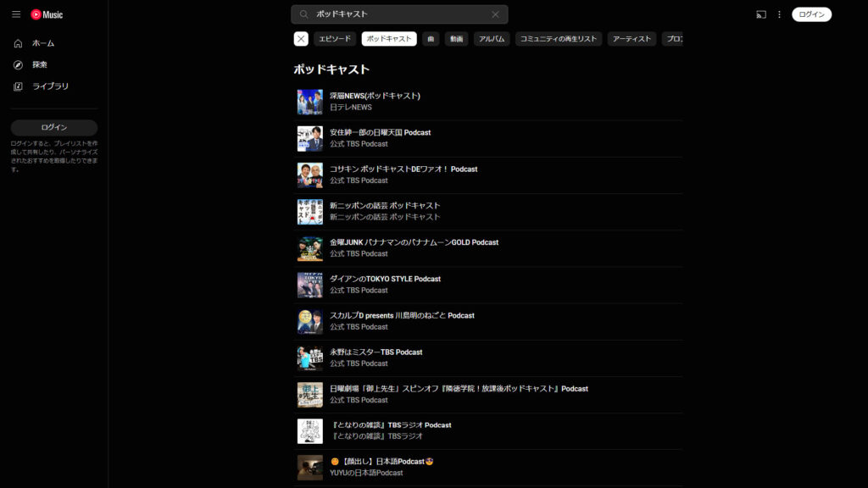Open thumbnail of 深層NEWS podcast
868x488 pixels.
(310, 102)
